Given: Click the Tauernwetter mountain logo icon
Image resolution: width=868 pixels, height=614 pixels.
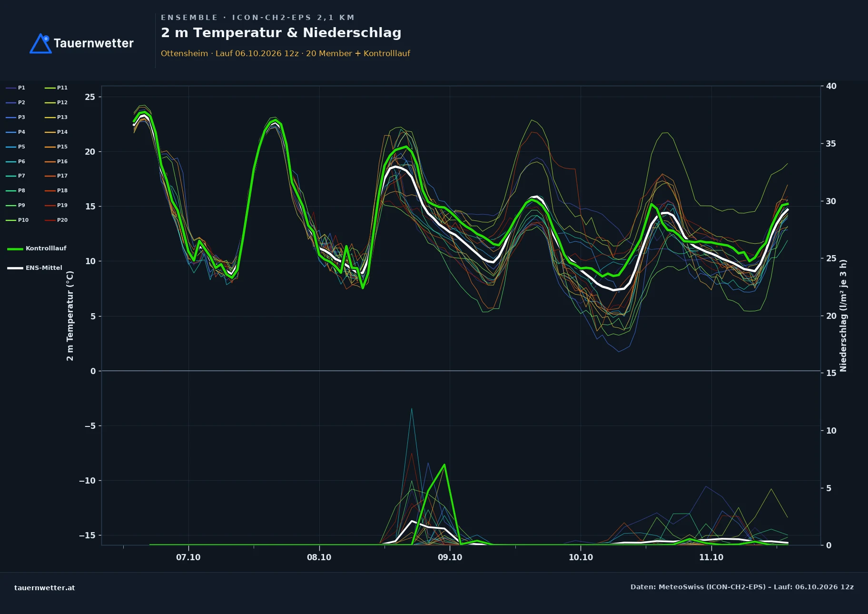Looking at the screenshot, I should [40, 43].
